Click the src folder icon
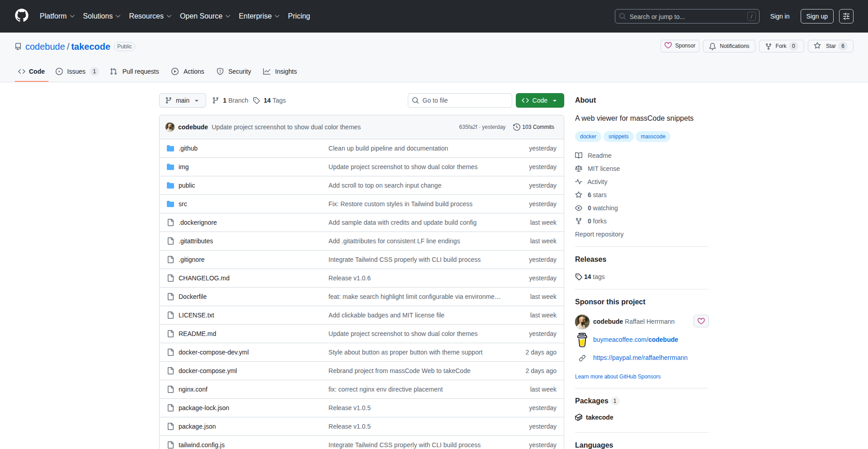Screen dimensions: 868x449 [x=170, y=204]
